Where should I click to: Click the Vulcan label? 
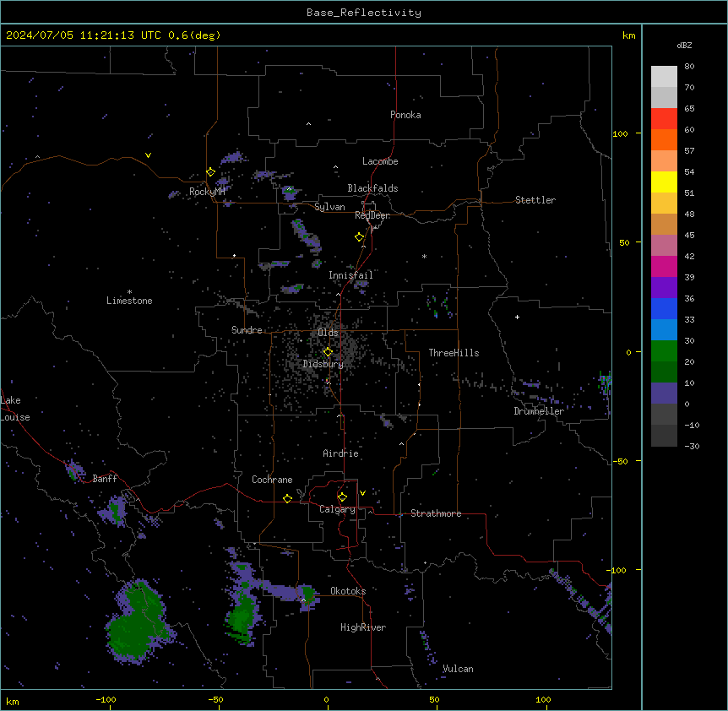459,669
